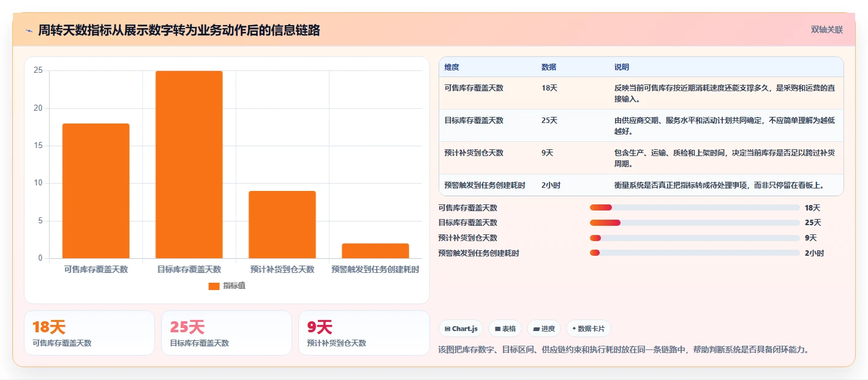Click the 目标库存覆盖天数 cell in the table

click(474, 121)
